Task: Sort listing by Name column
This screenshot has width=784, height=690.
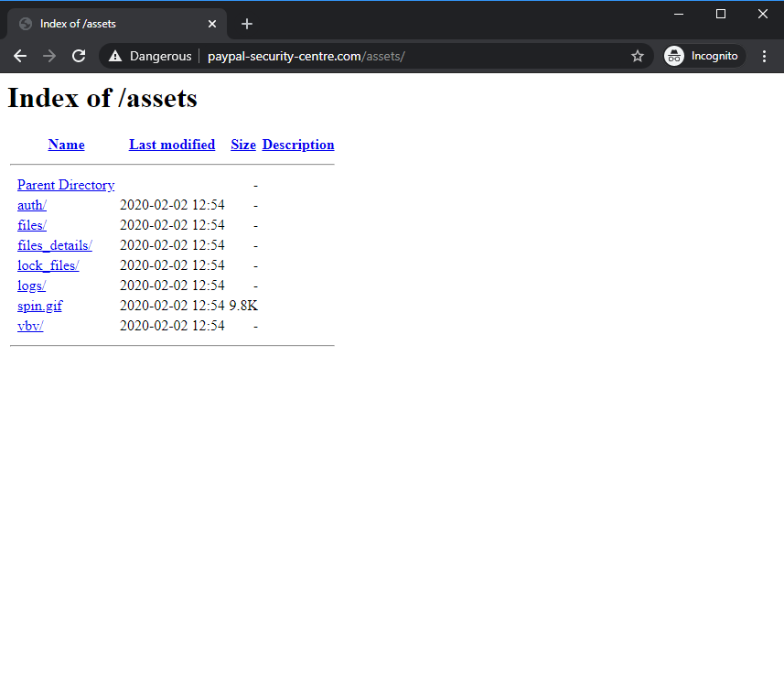Action: [66, 145]
